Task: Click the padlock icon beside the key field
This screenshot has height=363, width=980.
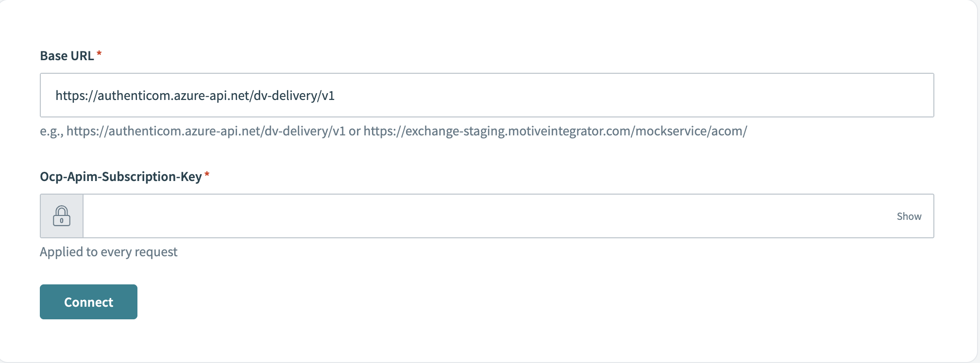Action: pos(62,216)
